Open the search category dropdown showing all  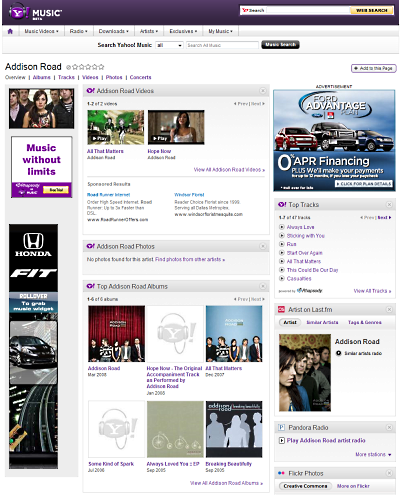click(169, 45)
